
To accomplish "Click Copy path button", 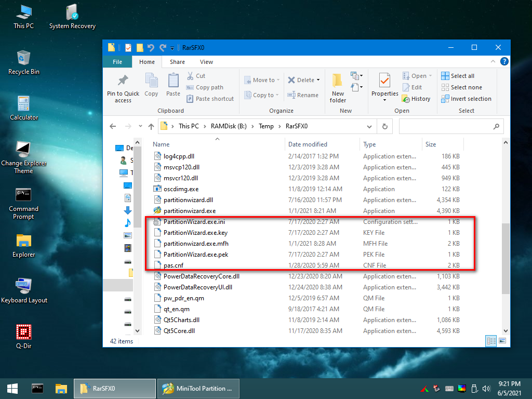I will click(x=205, y=87).
